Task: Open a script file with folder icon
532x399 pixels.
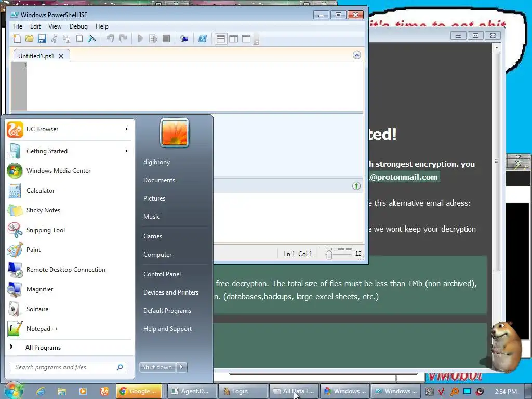Action: [x=29, y=38]
